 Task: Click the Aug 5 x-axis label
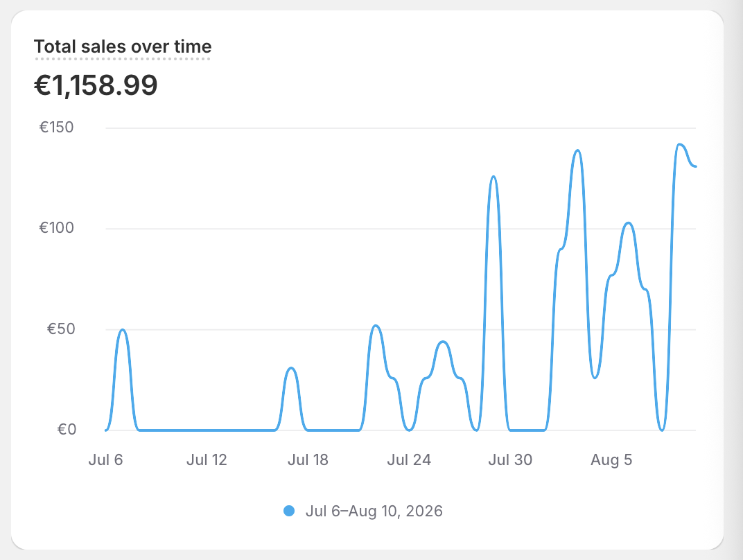[x=611, y=460]
